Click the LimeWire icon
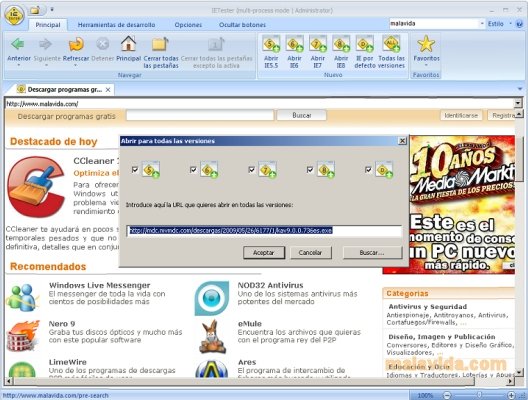The width and height of the screenshot is (528, 400). coord(22,370)
